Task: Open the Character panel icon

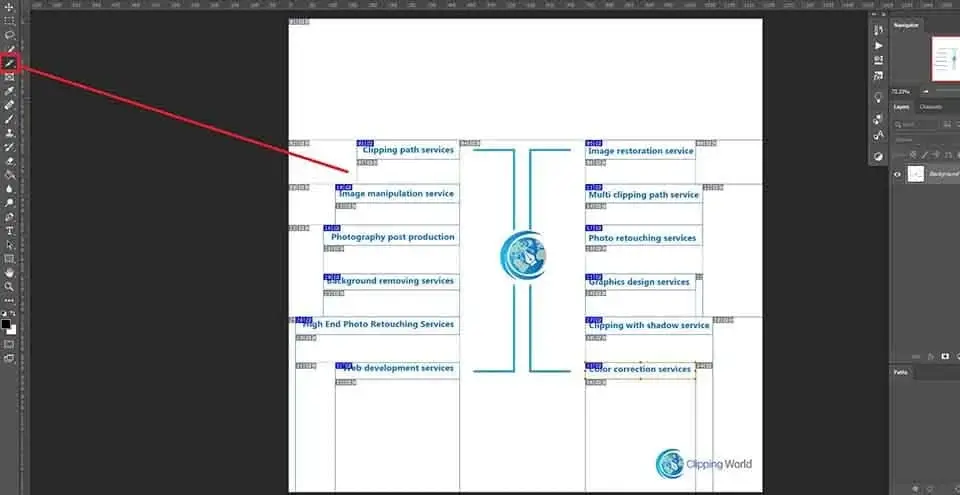Action: [x=879, y=134]
